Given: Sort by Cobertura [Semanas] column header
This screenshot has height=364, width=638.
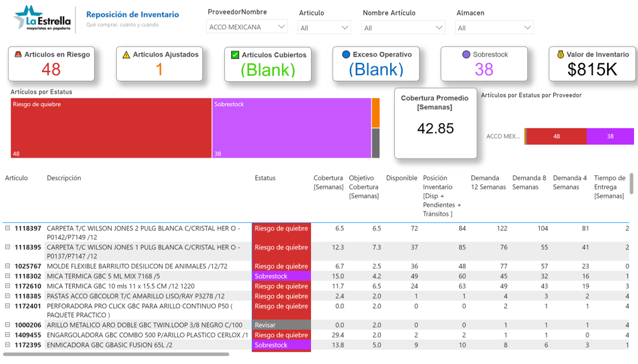Looking at the screenshot, I should tap(328, 183).
